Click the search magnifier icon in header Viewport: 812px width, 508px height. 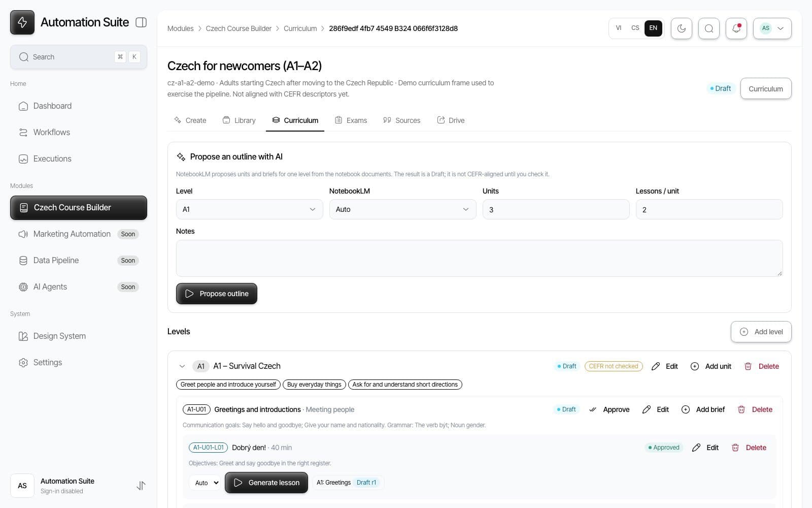[708, 28]
